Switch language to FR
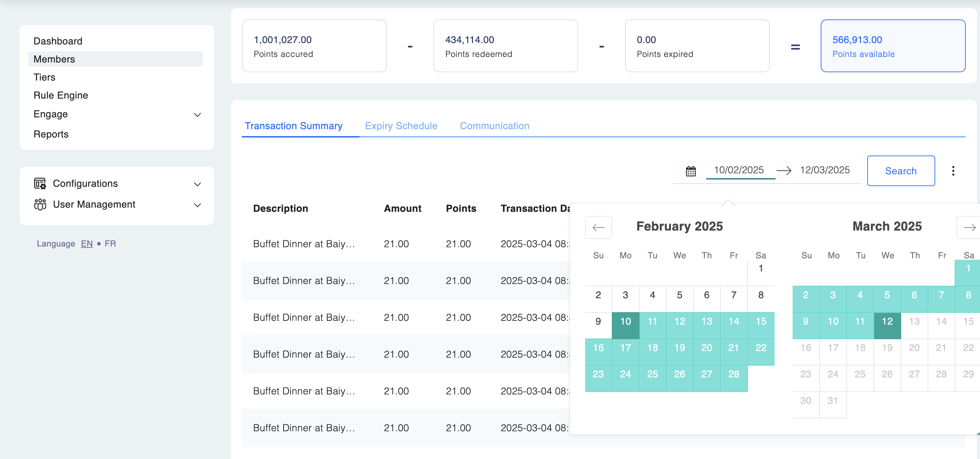Screen dimensions: 980x459 click(x=110, y=244)
